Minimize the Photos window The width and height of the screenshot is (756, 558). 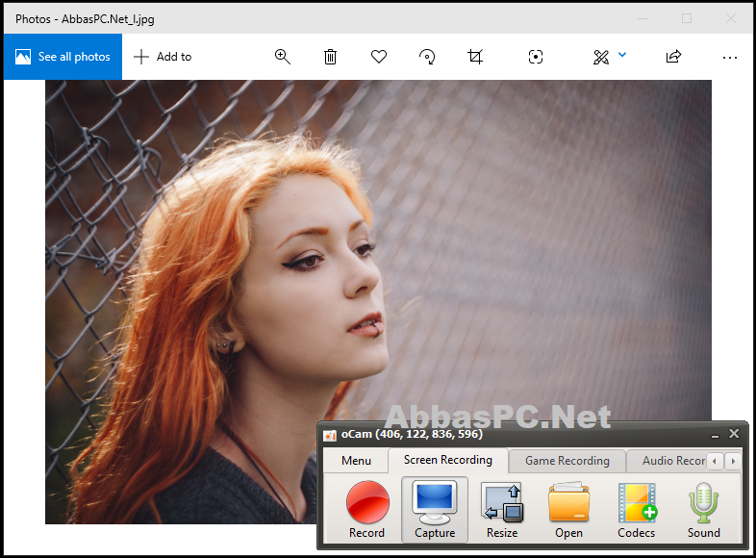643,18
